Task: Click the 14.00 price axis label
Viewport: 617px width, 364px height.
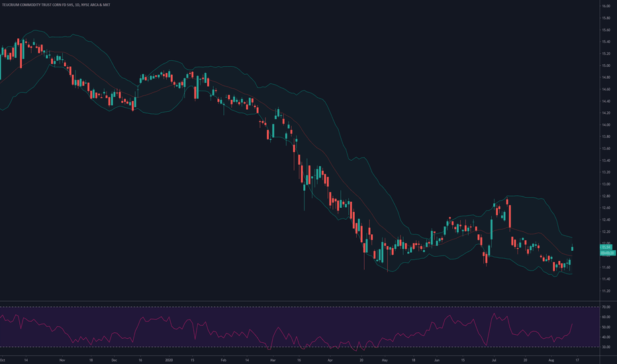Action: (x=606, y=124)
